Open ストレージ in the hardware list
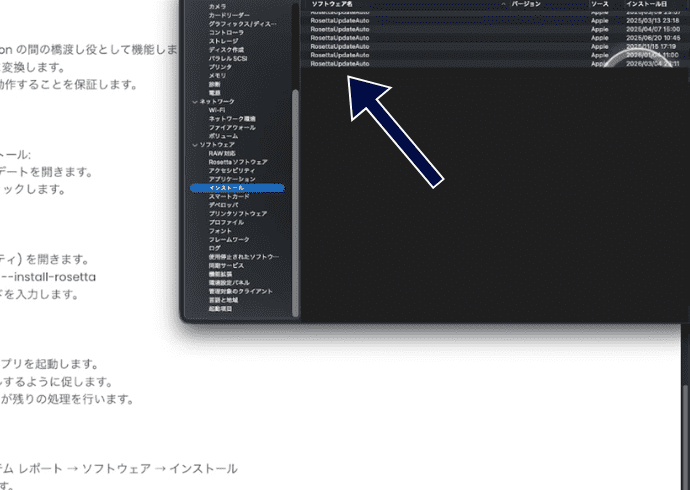 pos(224,42)
